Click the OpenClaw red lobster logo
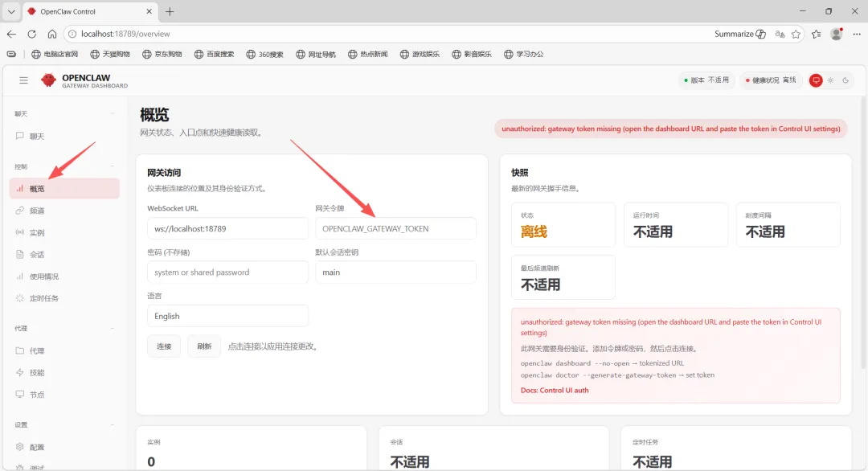The image size is (868, 471). [49, 80]
